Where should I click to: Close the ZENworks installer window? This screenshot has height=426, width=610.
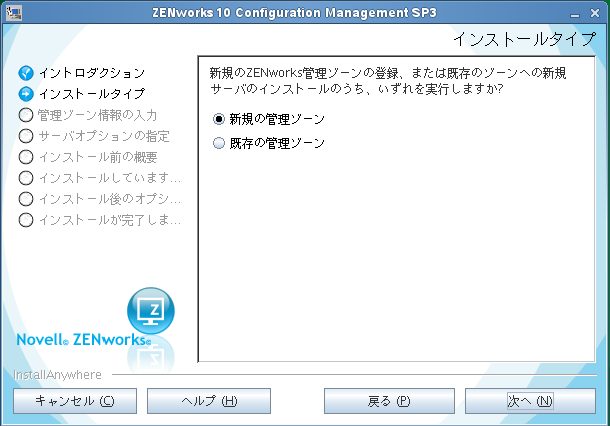[x=595, y=13]
